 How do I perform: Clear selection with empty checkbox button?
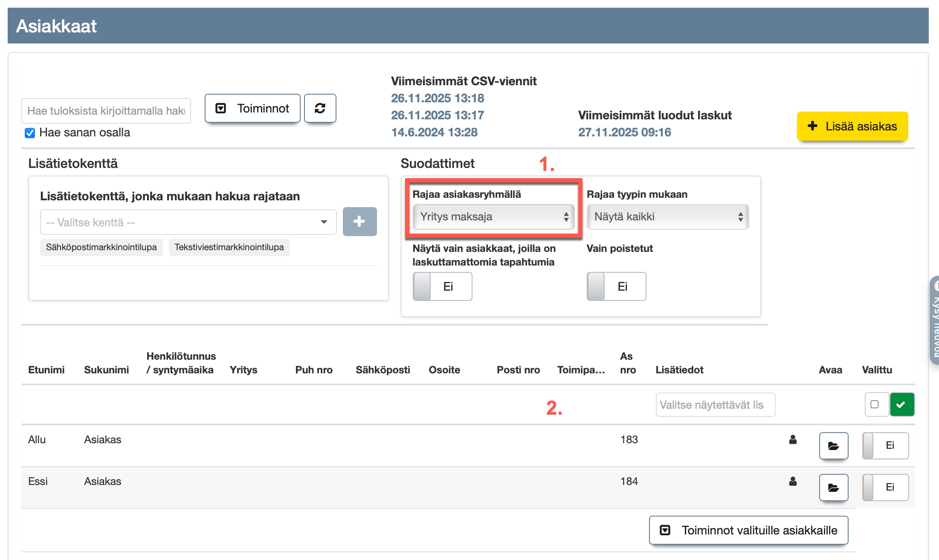pos(875,404)
